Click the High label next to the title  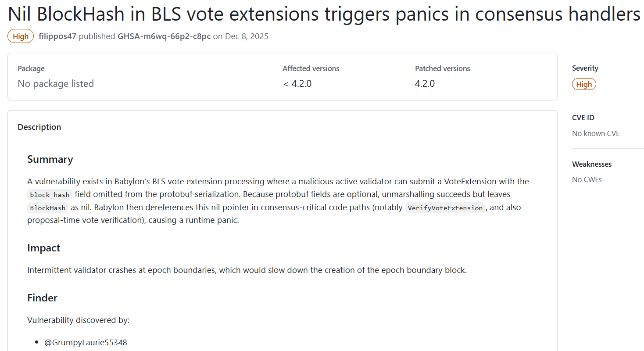20,36
